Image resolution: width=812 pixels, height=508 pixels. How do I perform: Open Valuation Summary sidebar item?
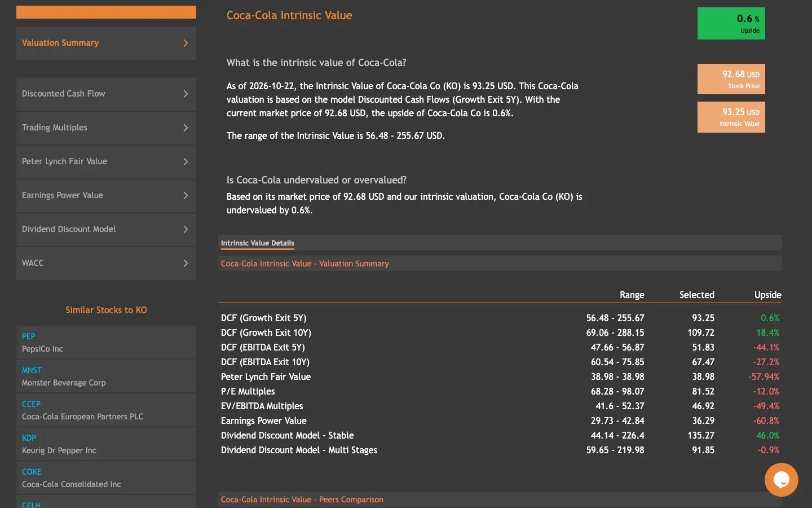pyautogui.click(x=106, y=43)
